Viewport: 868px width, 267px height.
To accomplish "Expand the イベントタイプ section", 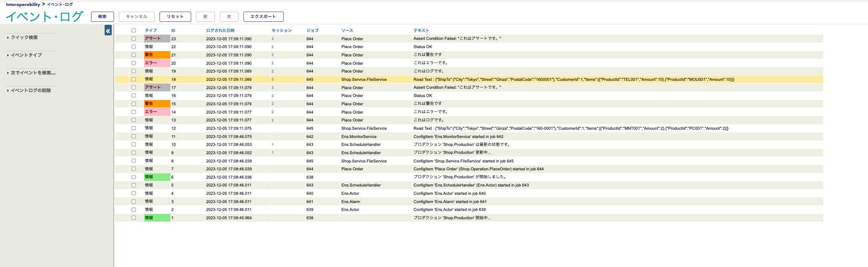I will [26, 55].
